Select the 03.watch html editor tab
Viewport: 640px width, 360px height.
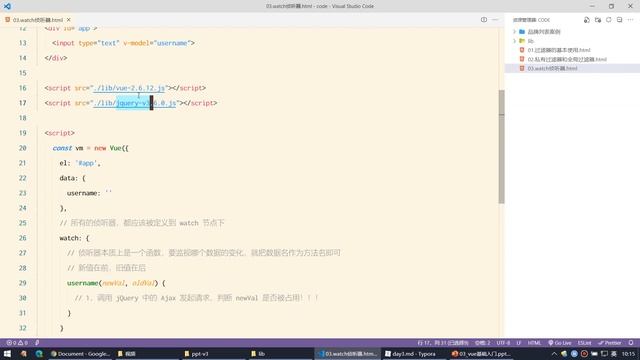point(38,20)
